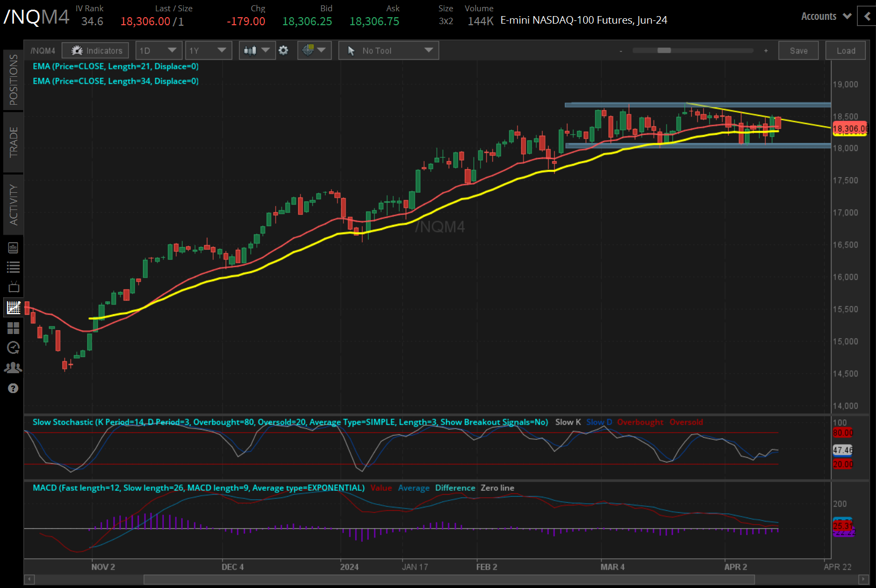Open the 1D timeframe dropdown

[x=159, y=50]
